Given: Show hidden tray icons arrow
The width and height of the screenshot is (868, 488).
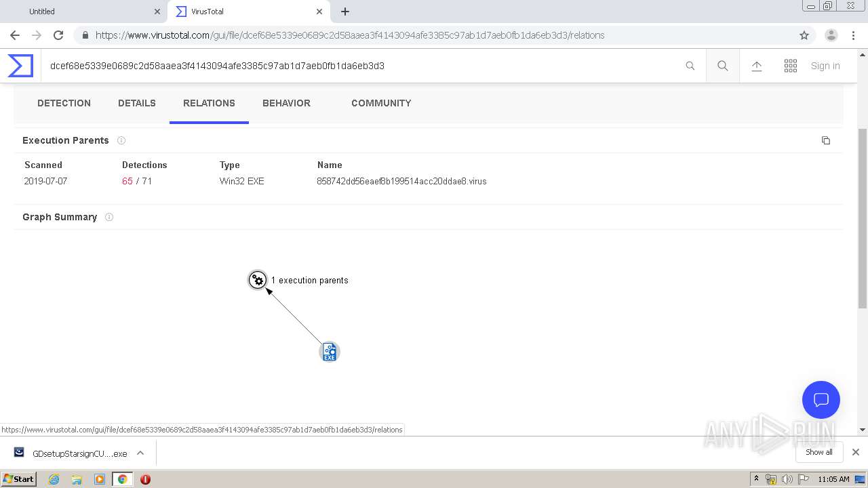Looking at the screenshot, I should pyautogui.click(x=756, y=479).
